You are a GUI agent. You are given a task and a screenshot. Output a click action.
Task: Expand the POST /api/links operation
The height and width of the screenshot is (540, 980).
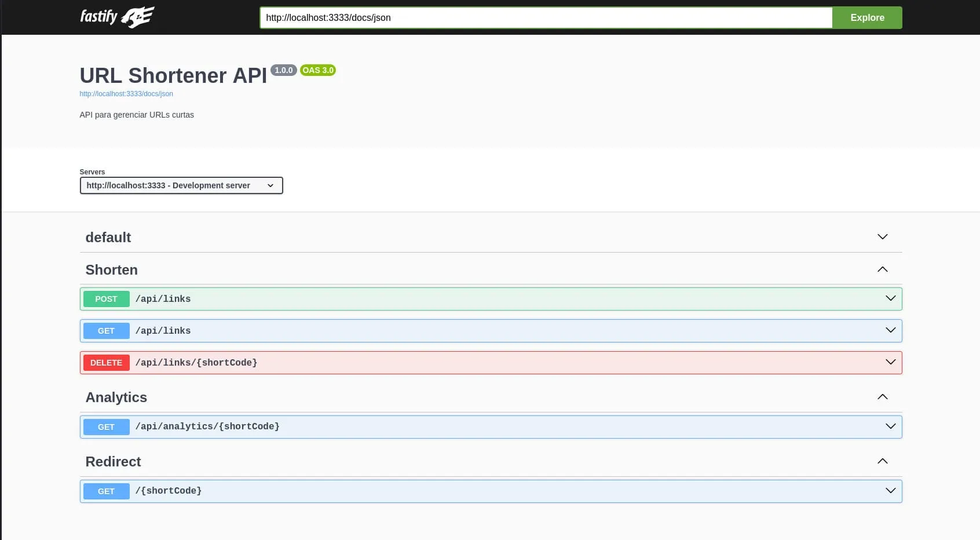click(890, 298)
